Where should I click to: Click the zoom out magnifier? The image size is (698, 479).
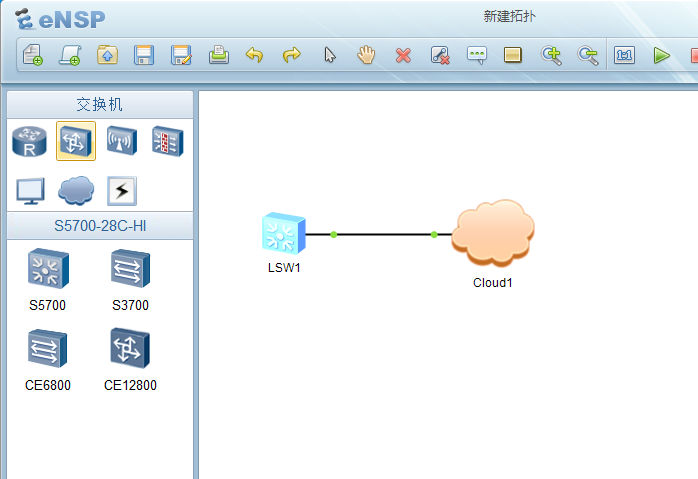pyautogui.click(x=588, y=55)
